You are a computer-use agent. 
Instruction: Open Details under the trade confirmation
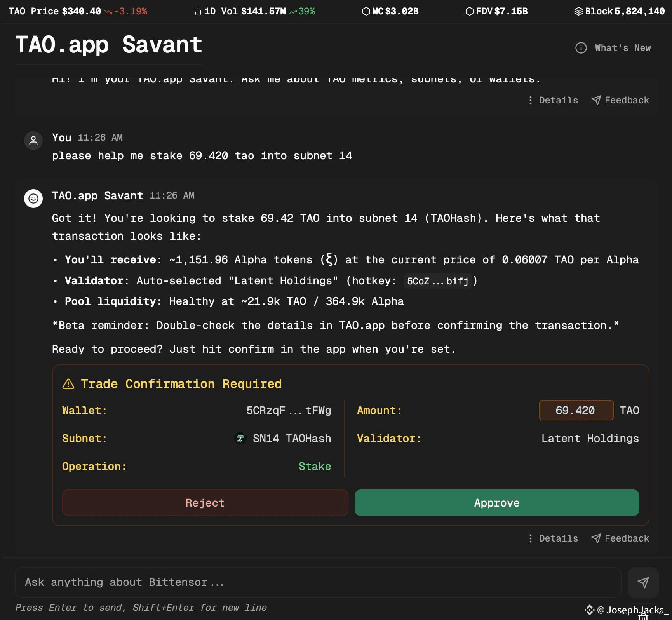tap(553, 538)
